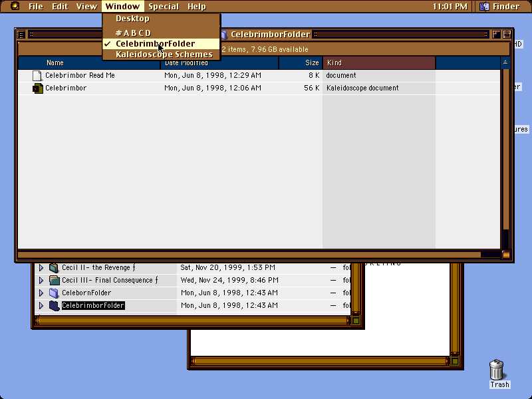Image resolution: width=532 pixels, height=399 pixels.
Task: Select the Celebrimbor Kaleidoscope document icon
Action: click(x=38, y=88)
